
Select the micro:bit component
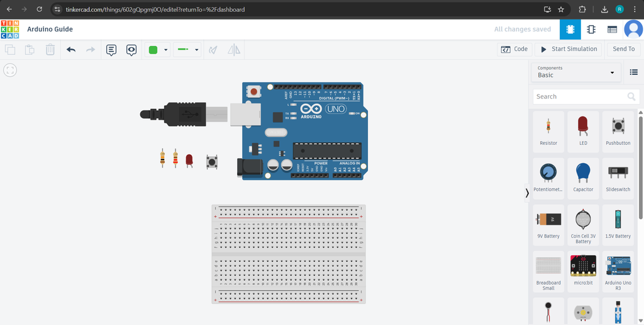coord(583,271)
